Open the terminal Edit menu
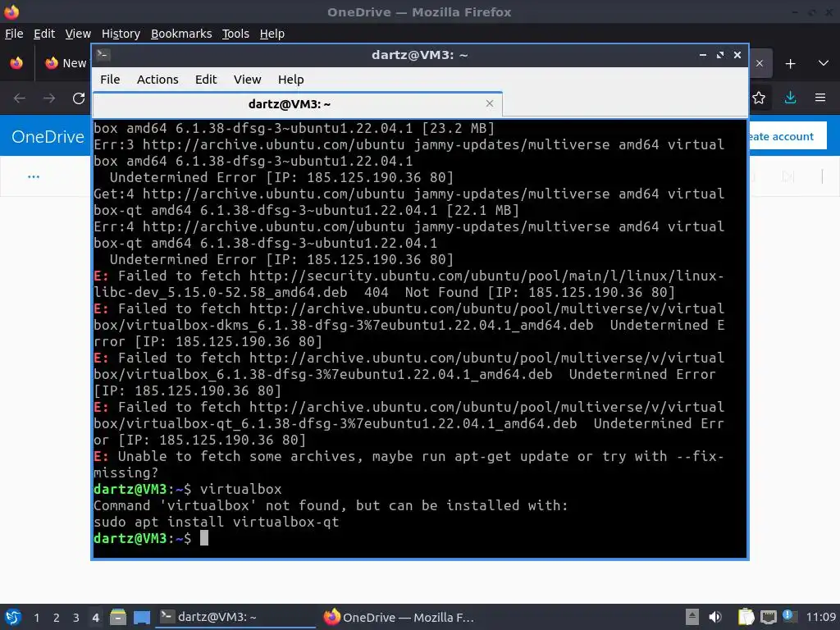This screenshot has width=840, height=630. (x=206, y=80)
